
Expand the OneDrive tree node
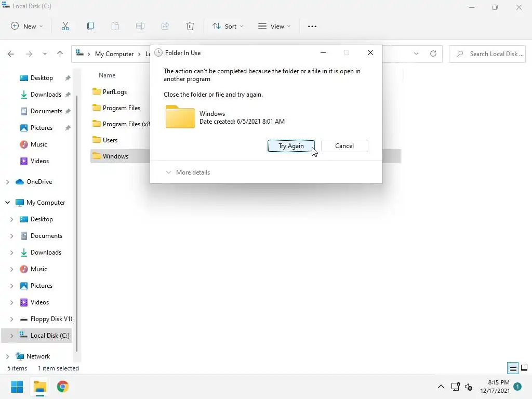click(x=7, y=182)
